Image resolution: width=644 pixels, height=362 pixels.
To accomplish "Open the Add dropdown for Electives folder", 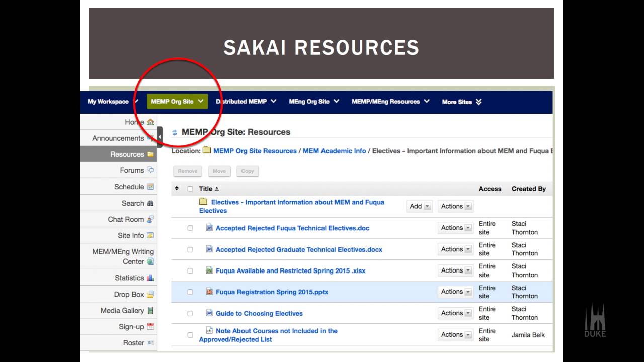I will point(420,206).
